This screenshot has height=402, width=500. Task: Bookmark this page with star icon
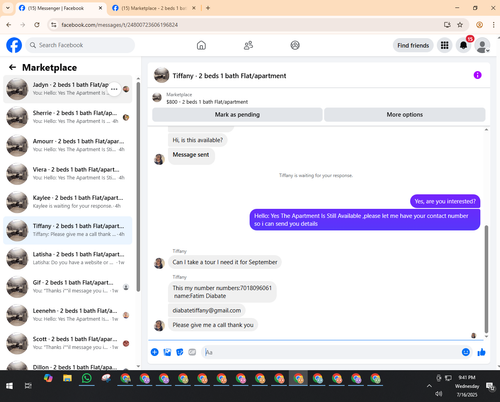click(460, 25)
